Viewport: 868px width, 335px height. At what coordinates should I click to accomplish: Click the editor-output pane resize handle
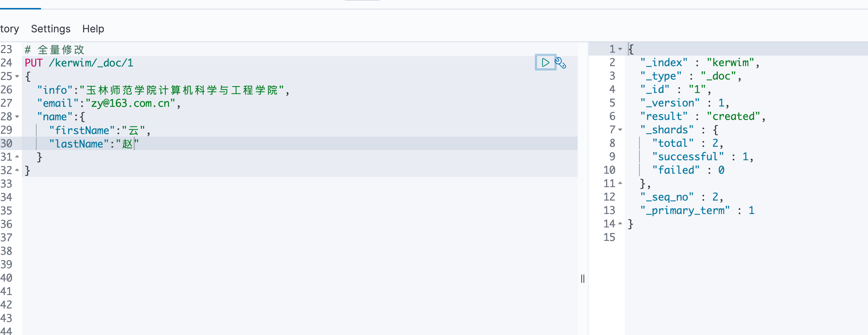(x=583, y=279)
